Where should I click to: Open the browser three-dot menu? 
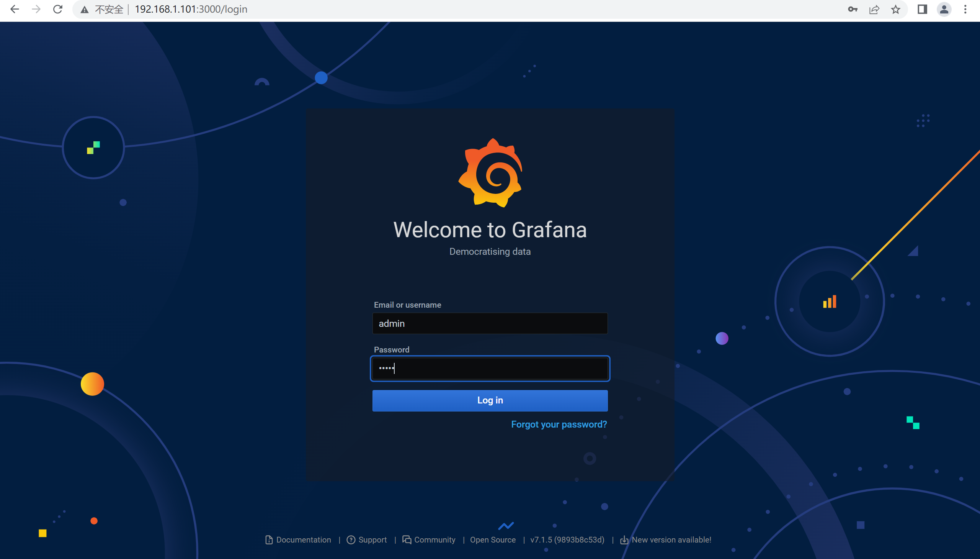(965, 9)
